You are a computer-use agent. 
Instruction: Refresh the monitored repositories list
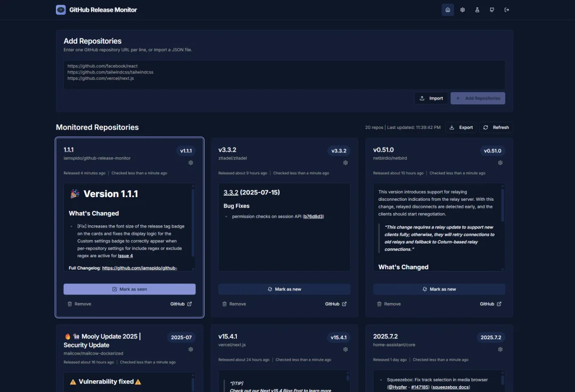click(x=496, y=127)
